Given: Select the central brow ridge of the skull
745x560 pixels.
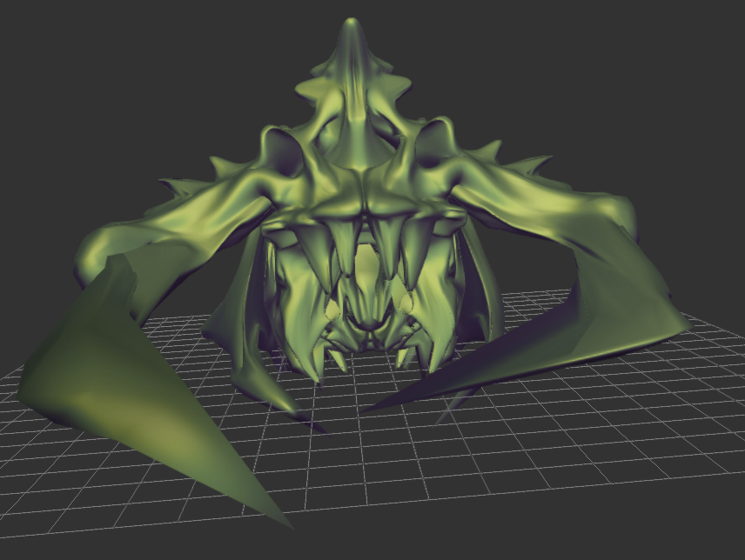Looking at the screenshot, I should [364, 190].
